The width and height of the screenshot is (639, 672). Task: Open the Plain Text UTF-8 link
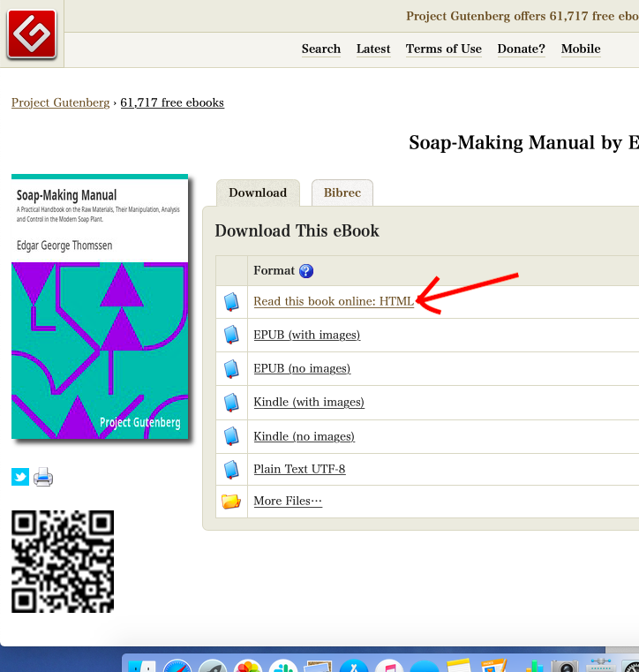(x=299, y=469)
